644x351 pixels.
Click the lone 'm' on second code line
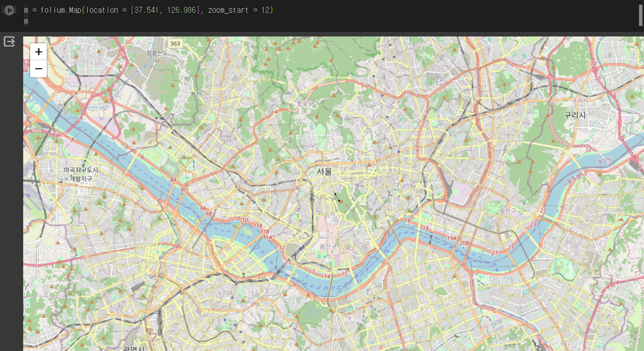(26, 21)
